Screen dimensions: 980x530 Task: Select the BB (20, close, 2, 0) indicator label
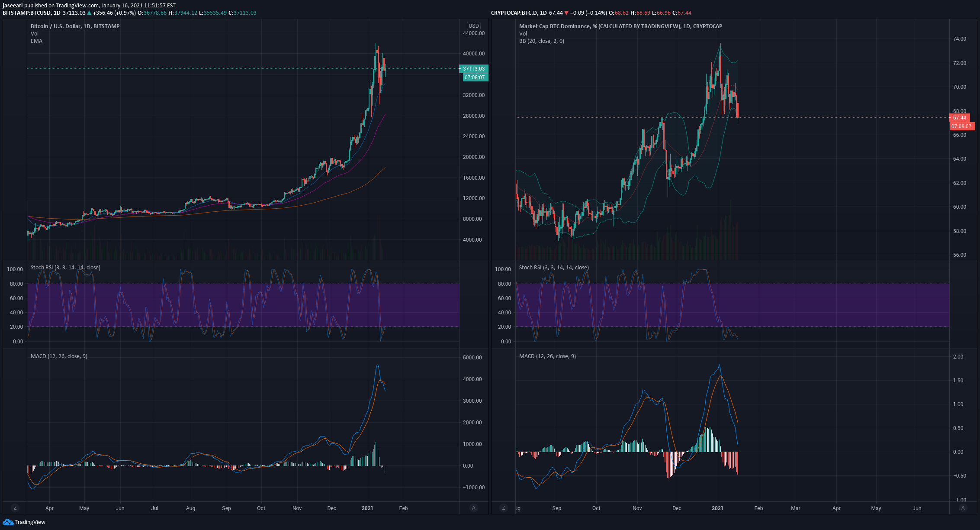tap(541, 41)
